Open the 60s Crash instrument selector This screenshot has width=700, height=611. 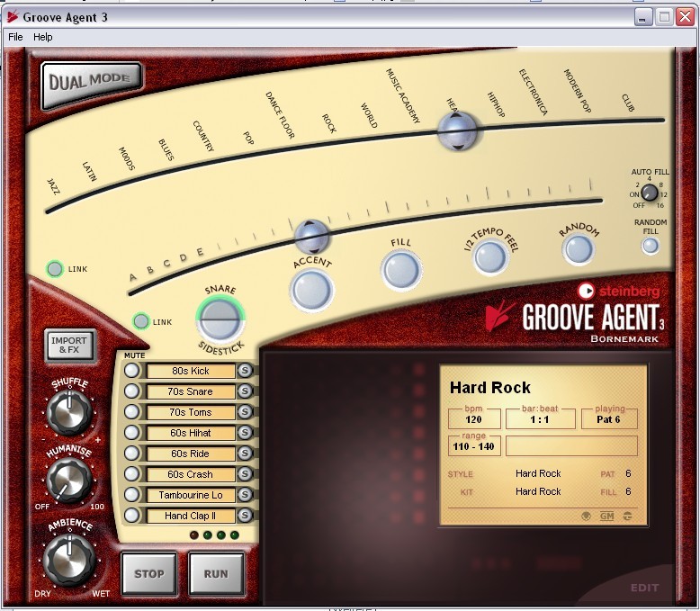click(191, 474)
